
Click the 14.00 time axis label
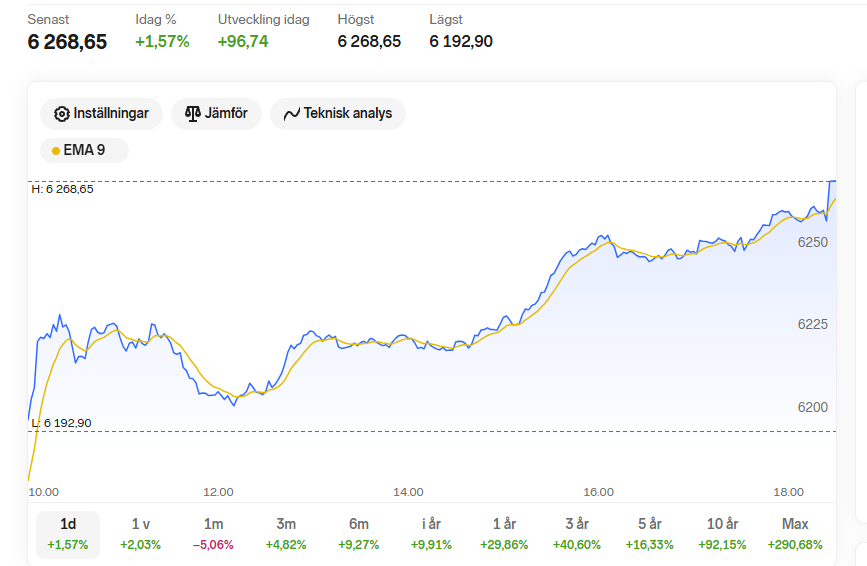point(409,492)
